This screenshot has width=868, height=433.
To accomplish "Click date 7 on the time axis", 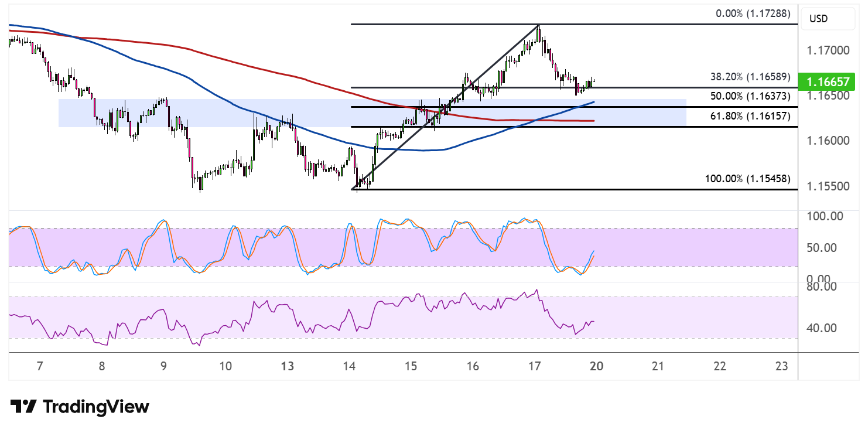I will (40, 367).
